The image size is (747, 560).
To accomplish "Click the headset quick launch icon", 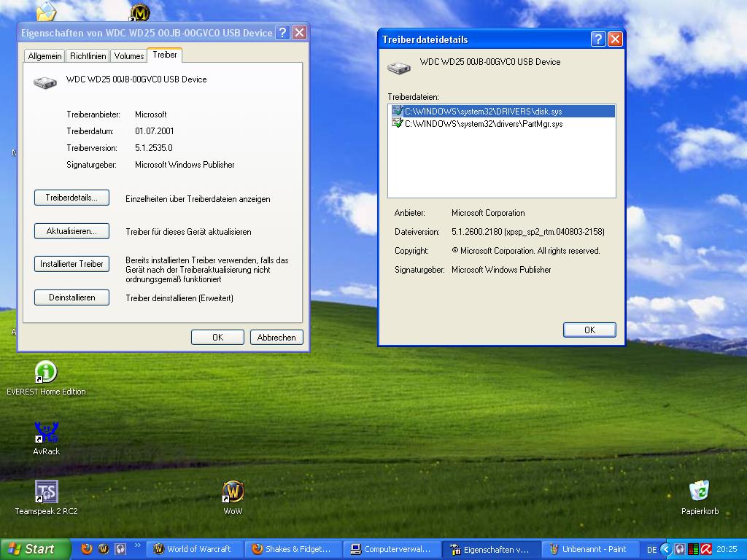I will (x=120, y=549).
